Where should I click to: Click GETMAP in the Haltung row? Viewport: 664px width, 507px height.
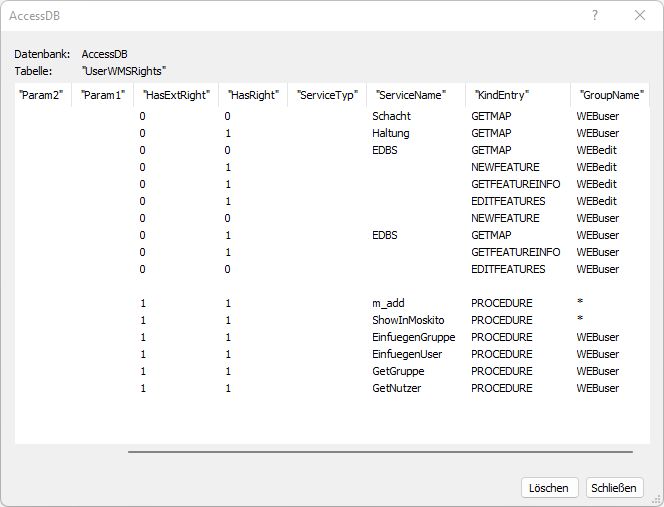click(491, 133)
